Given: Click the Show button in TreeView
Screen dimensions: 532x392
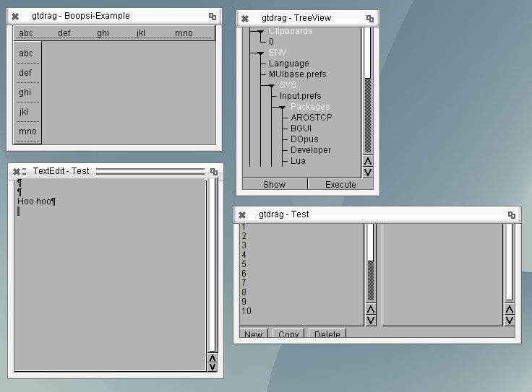Looking at the screenshot, I should pyautogui.click(x=274, y=185).
